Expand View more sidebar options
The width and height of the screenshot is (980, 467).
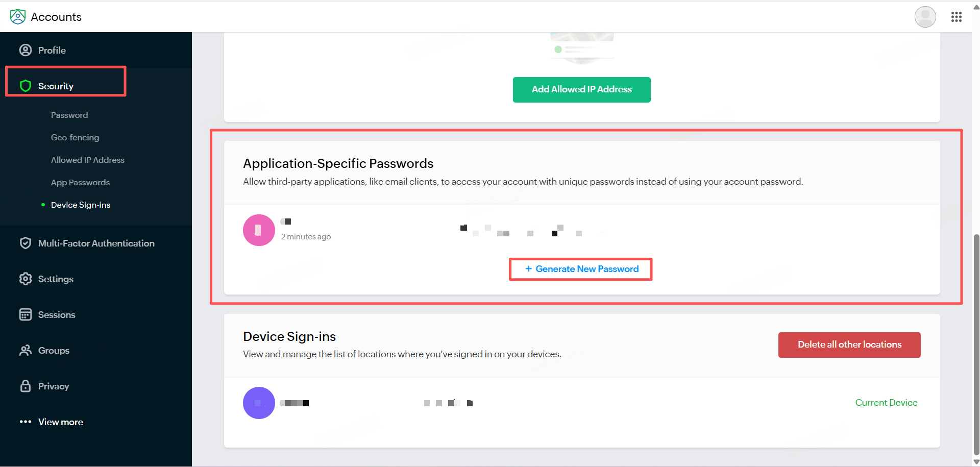pyautogui.click(x=51, y=422)
